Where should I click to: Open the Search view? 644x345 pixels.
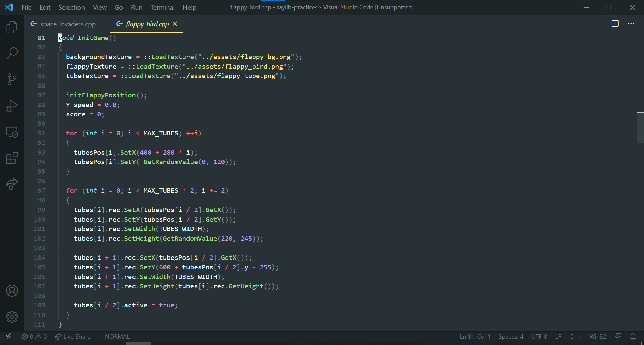(x=12, y=53)
